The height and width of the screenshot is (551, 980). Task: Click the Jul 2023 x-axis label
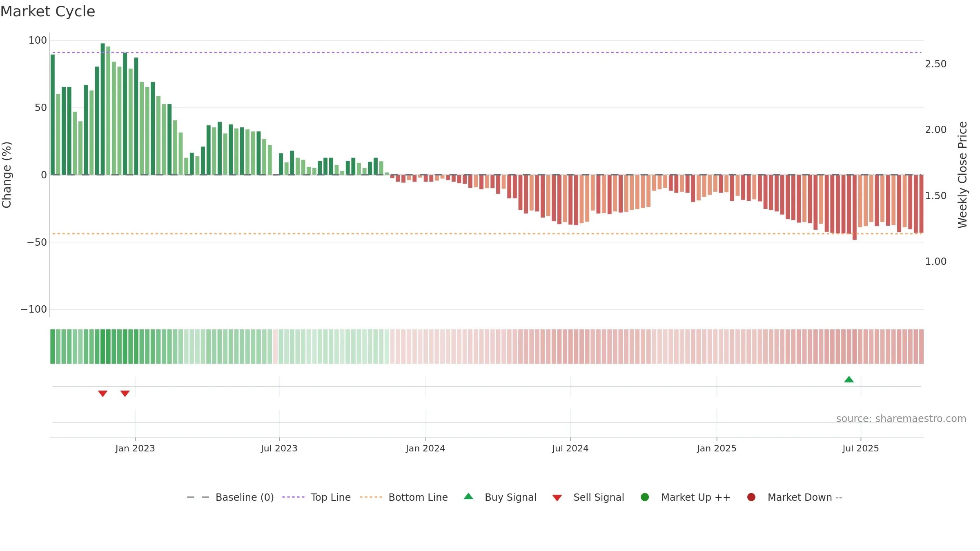point(279,448)
